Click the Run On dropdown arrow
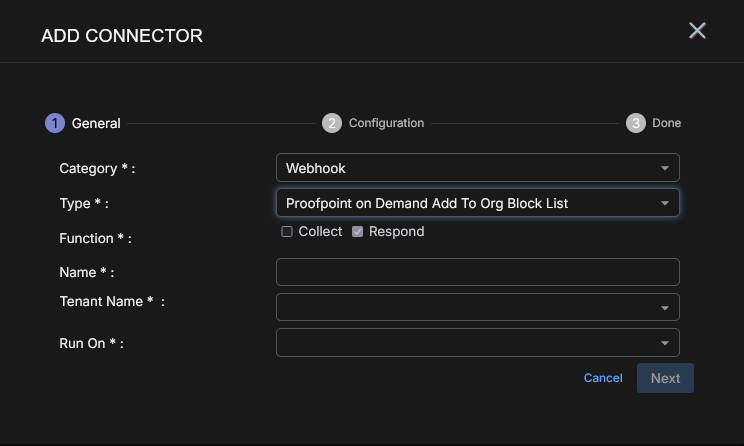 665,344
